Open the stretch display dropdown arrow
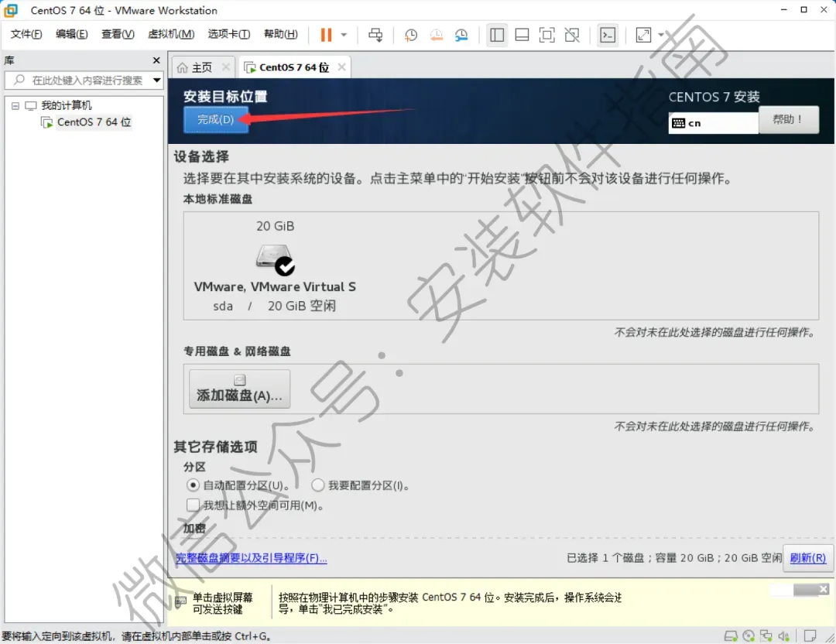 tap(661, 35)
